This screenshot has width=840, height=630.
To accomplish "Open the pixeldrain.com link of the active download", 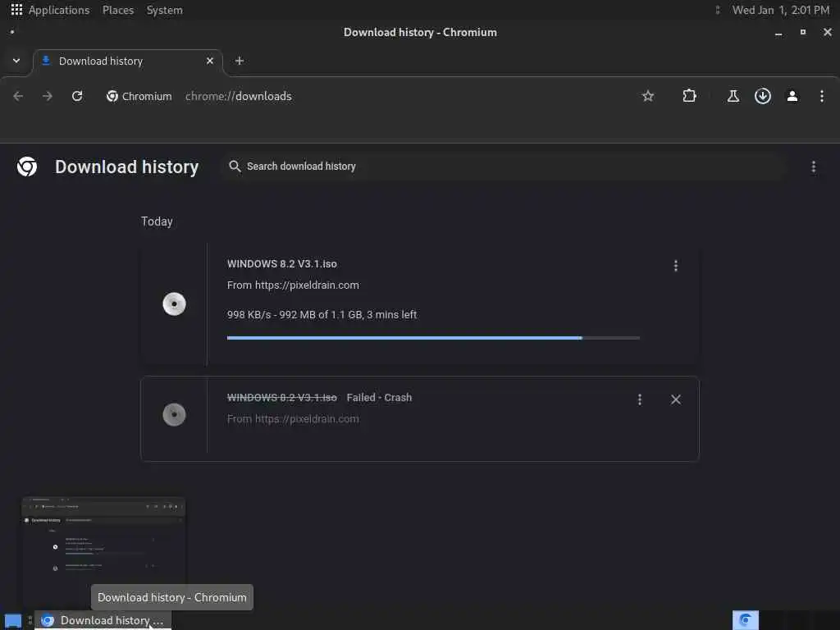I will [307, 285].
